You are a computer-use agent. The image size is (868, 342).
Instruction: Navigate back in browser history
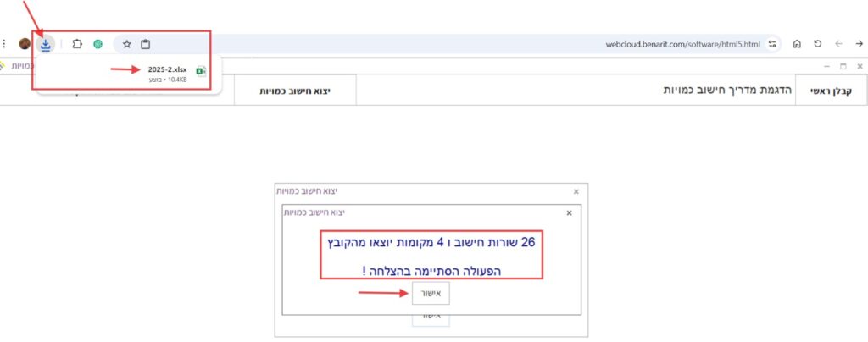[x=857, y=44]
